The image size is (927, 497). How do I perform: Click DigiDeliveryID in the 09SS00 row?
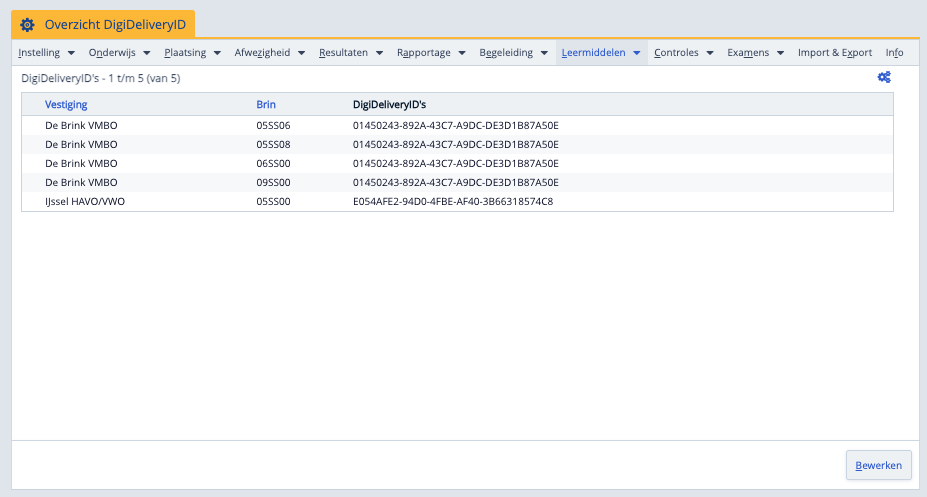click(x=456, y=182)
